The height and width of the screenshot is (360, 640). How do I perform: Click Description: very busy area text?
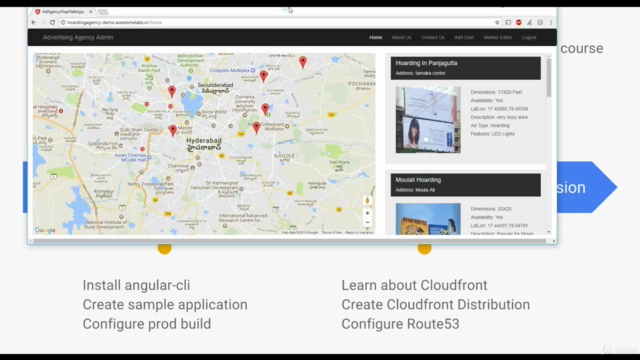pos(499,117)
